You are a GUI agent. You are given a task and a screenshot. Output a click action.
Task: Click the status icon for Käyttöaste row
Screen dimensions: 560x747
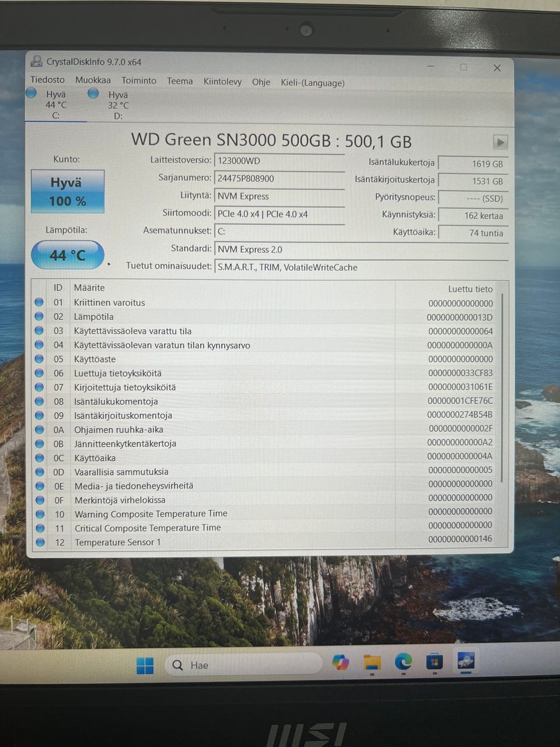tap(40, 359)
